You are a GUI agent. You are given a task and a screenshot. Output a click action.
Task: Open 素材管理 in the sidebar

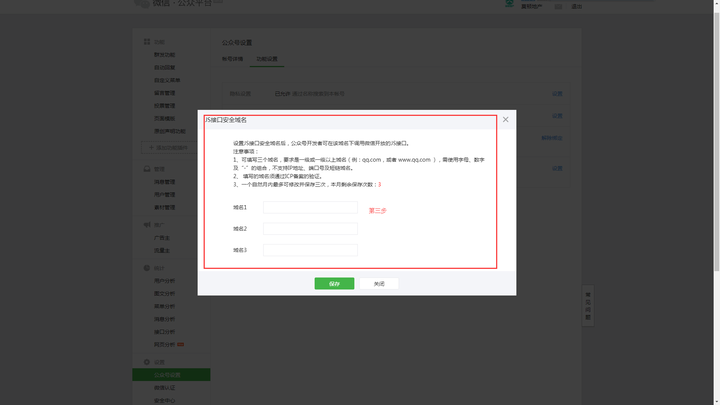164,208
